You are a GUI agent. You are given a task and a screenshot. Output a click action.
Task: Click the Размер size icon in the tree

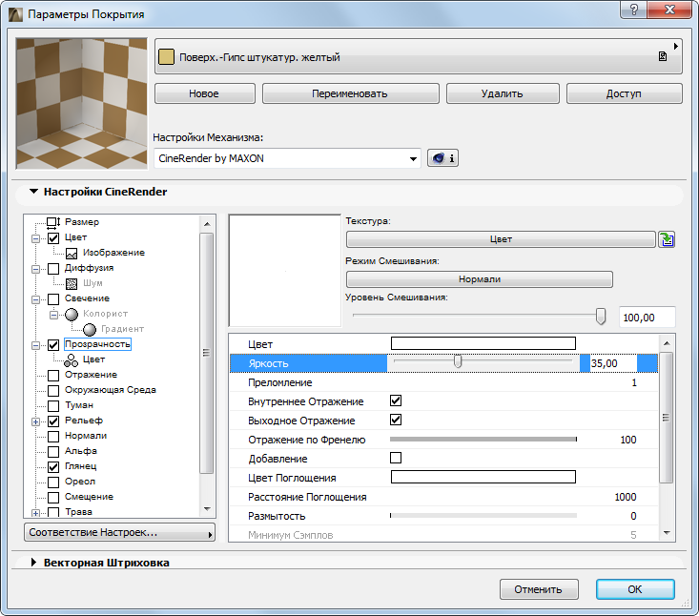point(53,222)
